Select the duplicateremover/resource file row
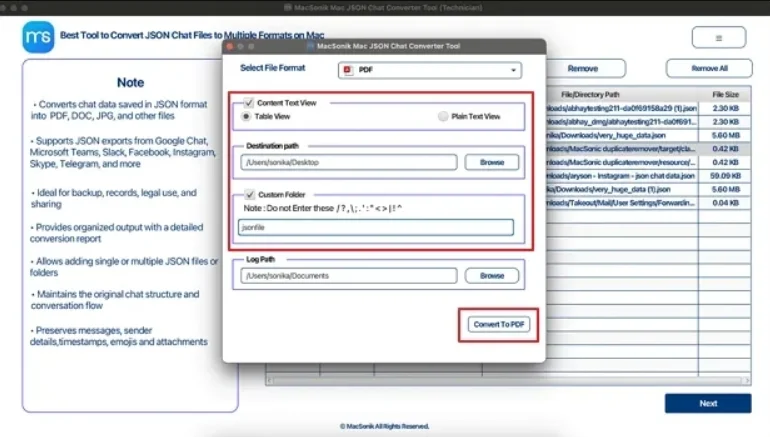The image size is (770, 437). [x=648, y=162]
